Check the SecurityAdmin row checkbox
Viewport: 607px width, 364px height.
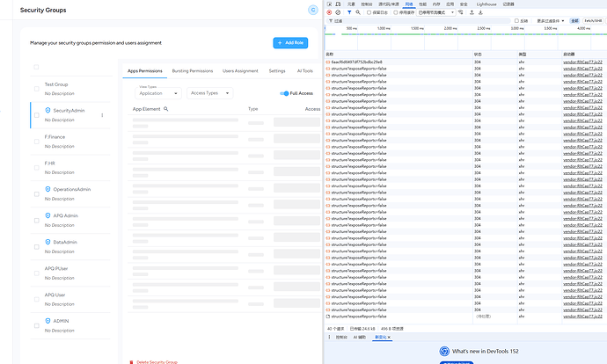click(x=36, y=115)
